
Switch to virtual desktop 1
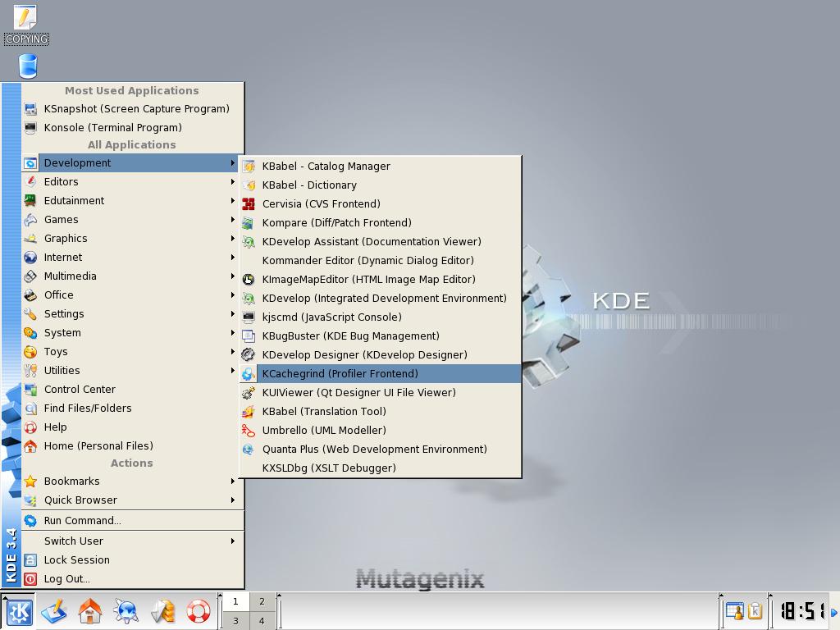click(x=235, y=601)
